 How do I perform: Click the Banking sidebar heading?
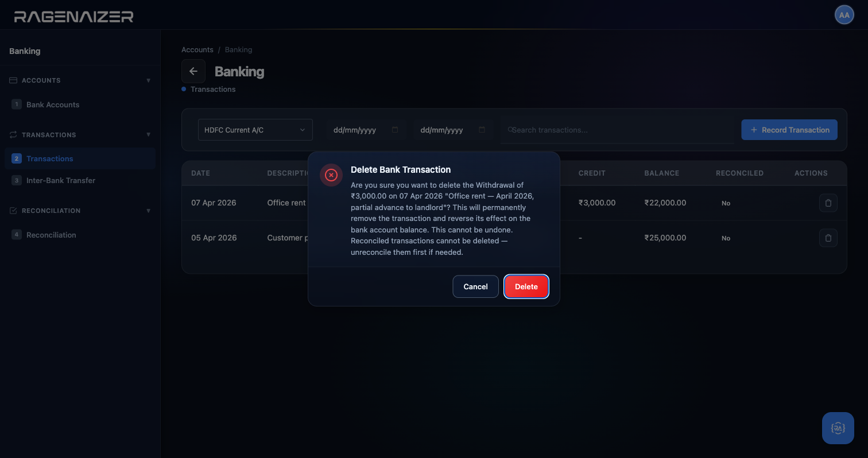25,51
